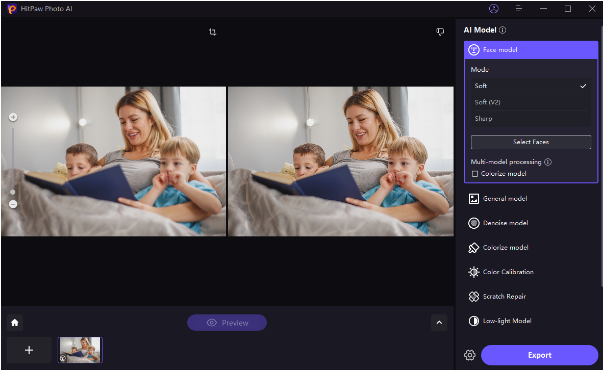Go to home screen icon
The height and width of the screenshot is (371, 603).
point(15,323)
